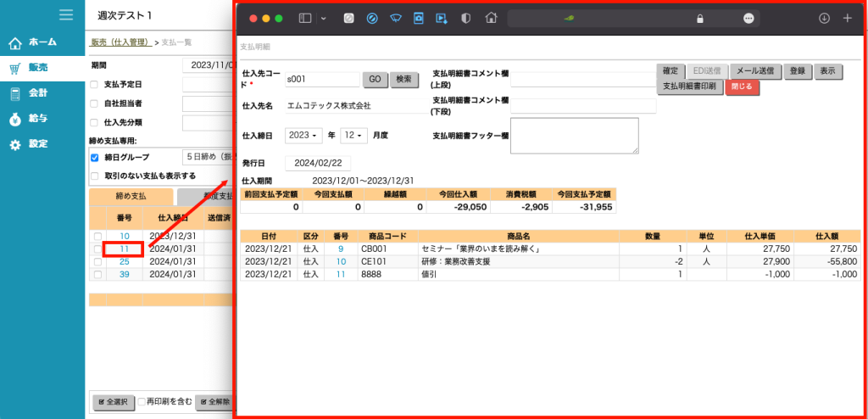Open 会計 in the sidebar menu

(x=38, y=93)
